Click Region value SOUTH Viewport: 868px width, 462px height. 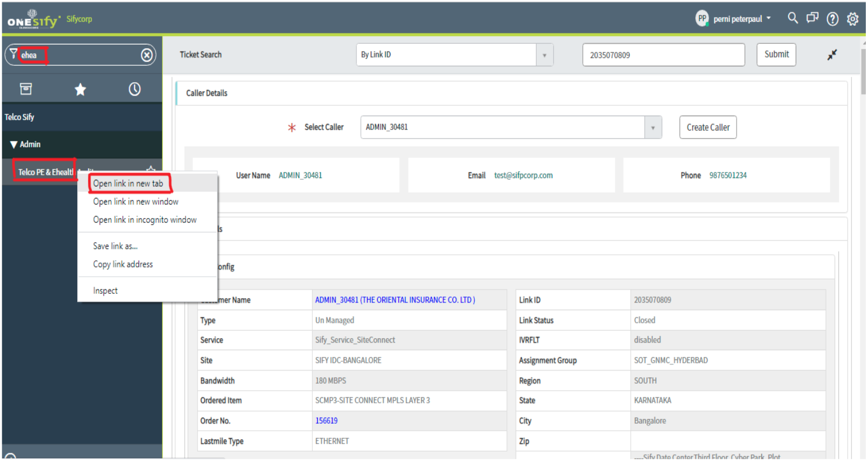point(645,380)
